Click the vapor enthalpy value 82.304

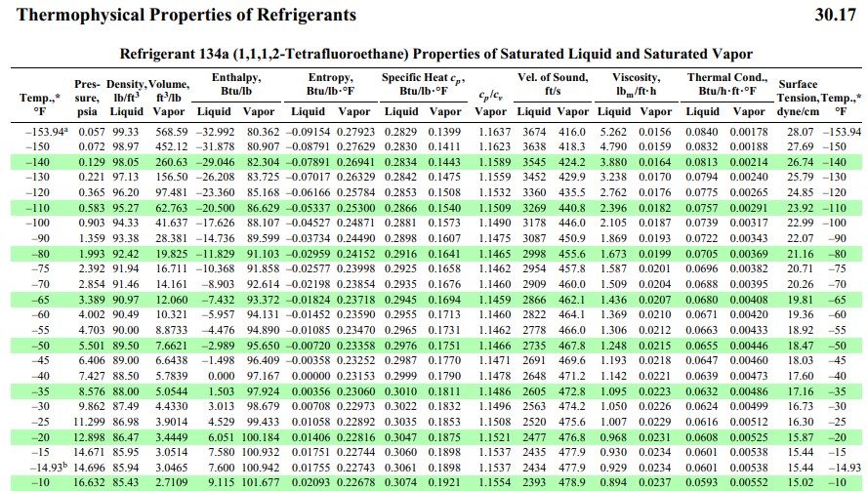click(x=263, y=162)
